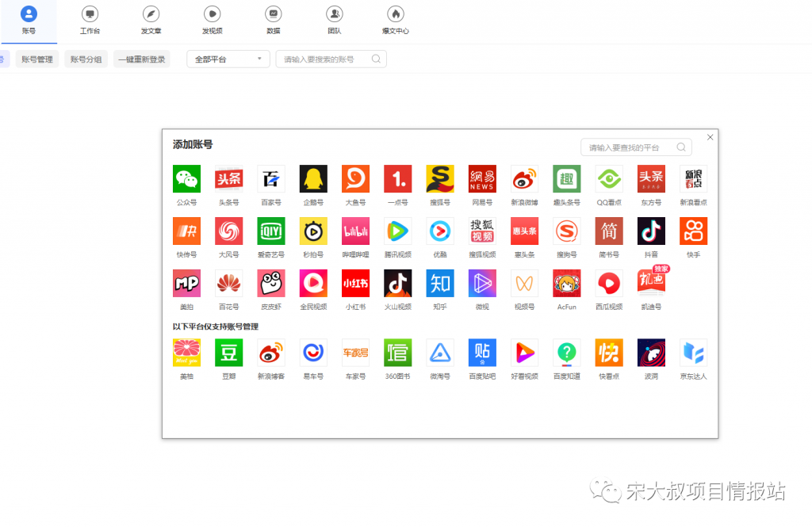The image size is (812, 527).
Task: Select the 京东达人 platform icon
Action: coord(693,353)
